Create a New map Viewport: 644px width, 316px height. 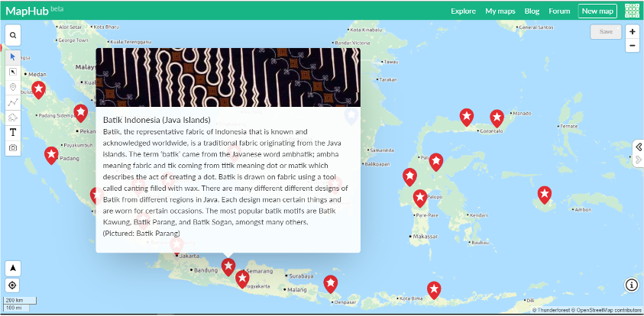tap(597, 11)
